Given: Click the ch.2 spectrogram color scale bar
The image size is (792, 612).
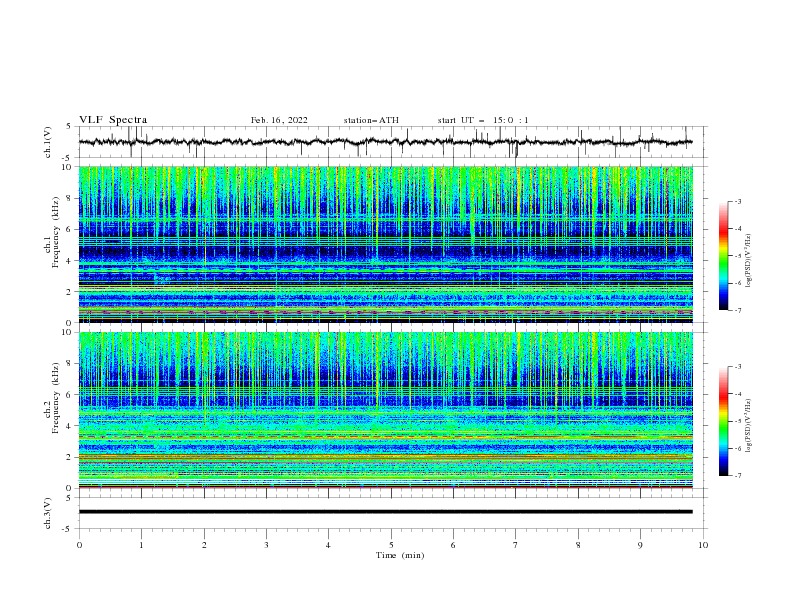Looking at the screenshot, I should 723,421.
